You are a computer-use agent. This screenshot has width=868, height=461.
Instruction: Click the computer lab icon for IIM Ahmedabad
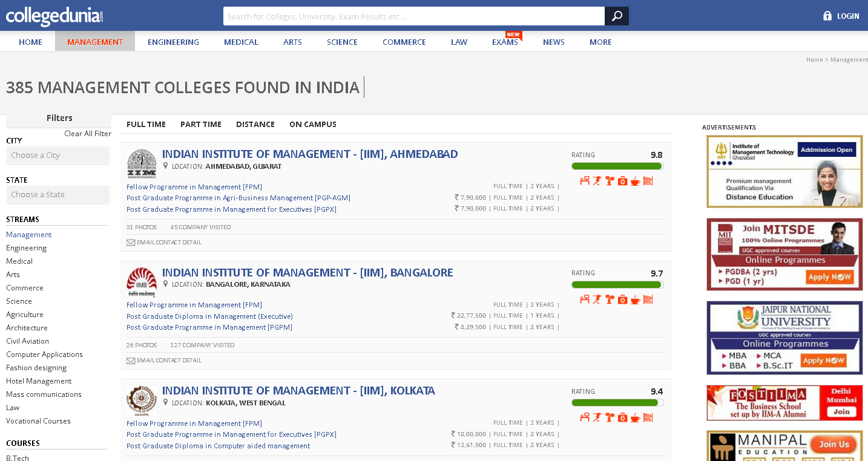(585, 181)
